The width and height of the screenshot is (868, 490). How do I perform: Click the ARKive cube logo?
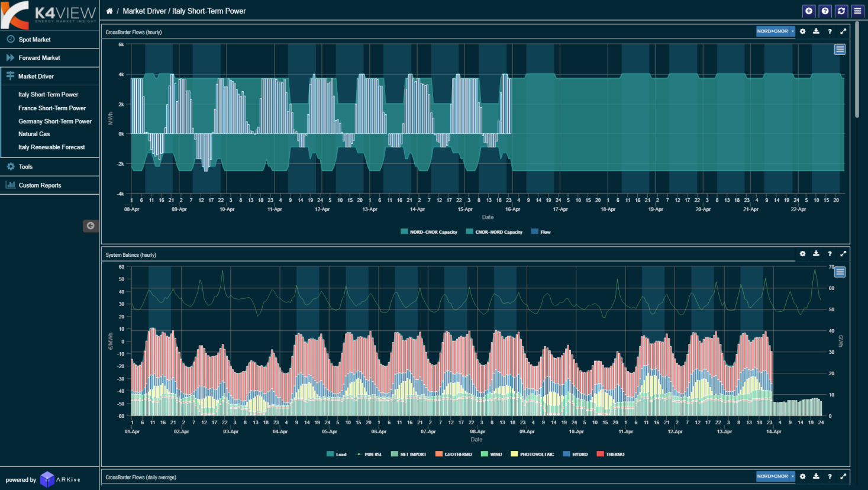(x=47, y=479)
